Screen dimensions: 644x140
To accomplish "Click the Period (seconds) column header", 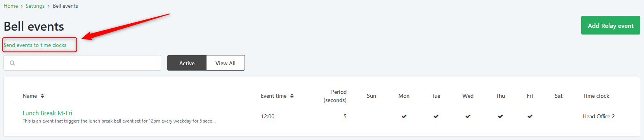I will pyautogui.click(x=335, y=96).
